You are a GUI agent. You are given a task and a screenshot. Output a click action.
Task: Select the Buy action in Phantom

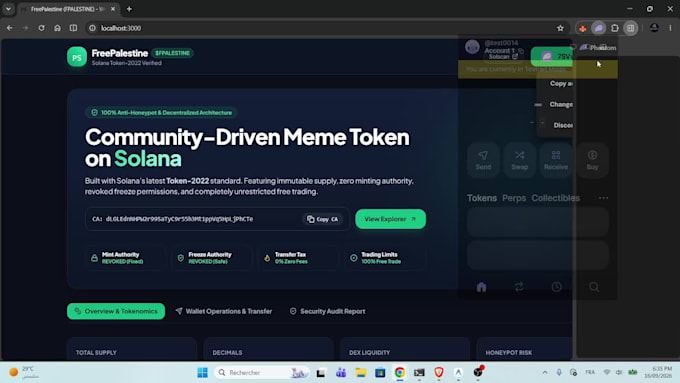pyautogui.click(x=592, y=160)
